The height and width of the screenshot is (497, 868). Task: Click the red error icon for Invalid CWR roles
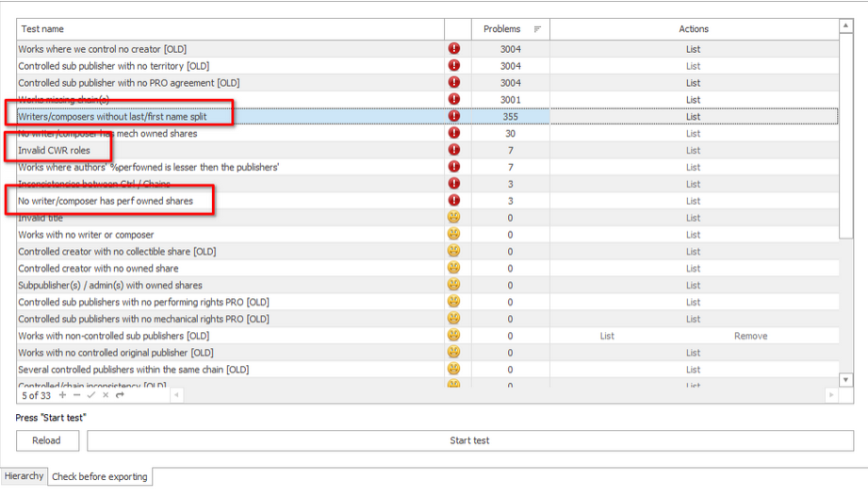click(x=454, y=150)
